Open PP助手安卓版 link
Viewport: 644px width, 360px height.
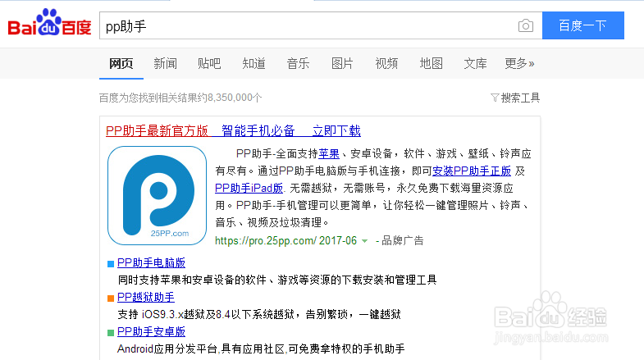click(151, 331)
